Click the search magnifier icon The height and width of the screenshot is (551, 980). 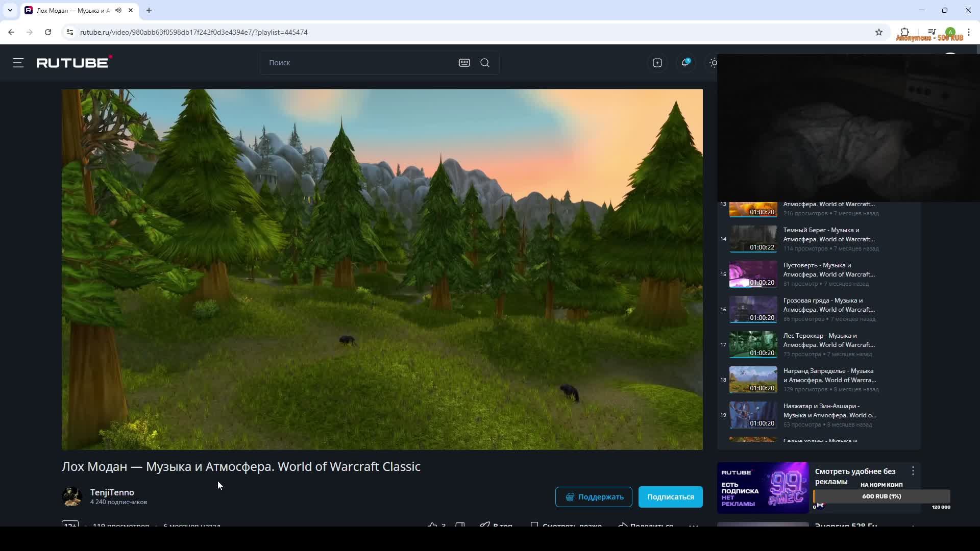(485, 63)
